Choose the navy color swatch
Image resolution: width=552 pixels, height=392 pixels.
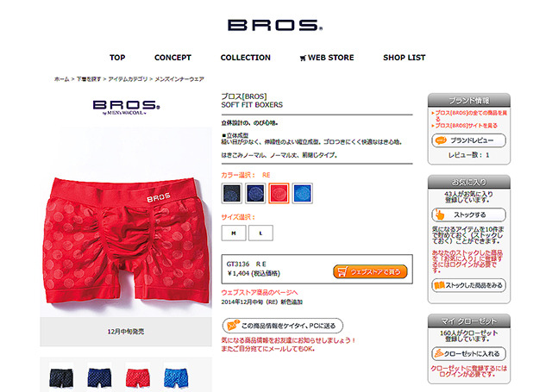click(x=255, y=193)
